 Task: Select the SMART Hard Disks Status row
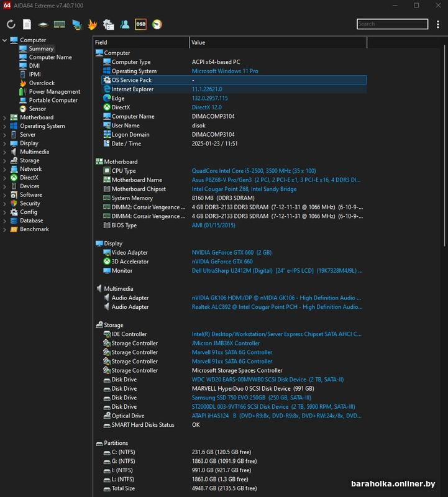pyautogui.click(x=234, y=425)
